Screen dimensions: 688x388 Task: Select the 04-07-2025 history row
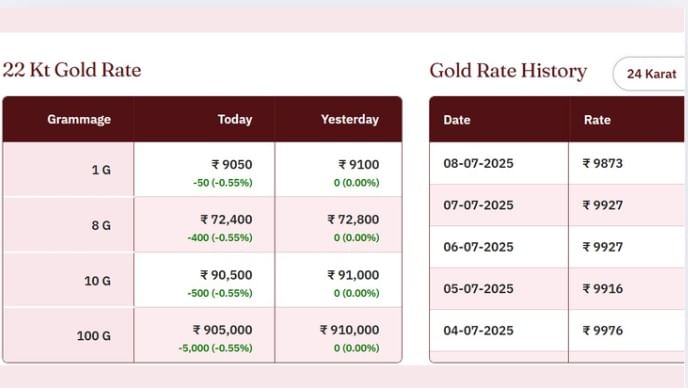click(557, 331)
